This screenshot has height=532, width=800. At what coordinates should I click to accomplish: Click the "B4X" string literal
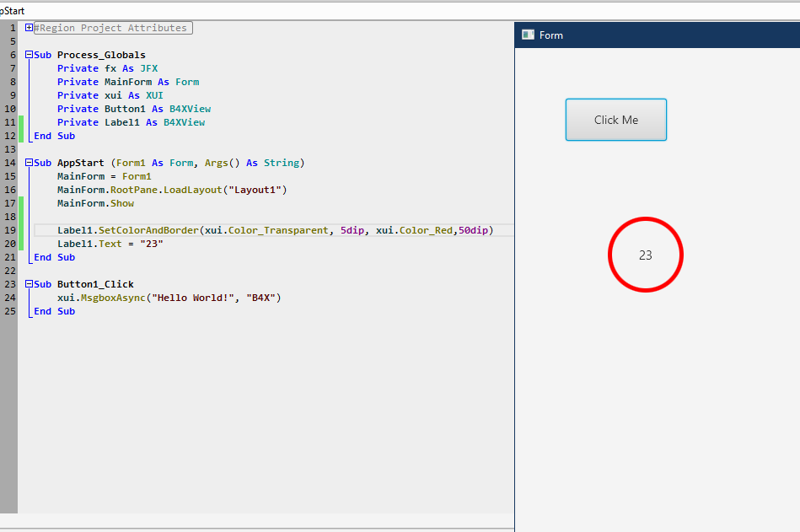coord(260,298)
